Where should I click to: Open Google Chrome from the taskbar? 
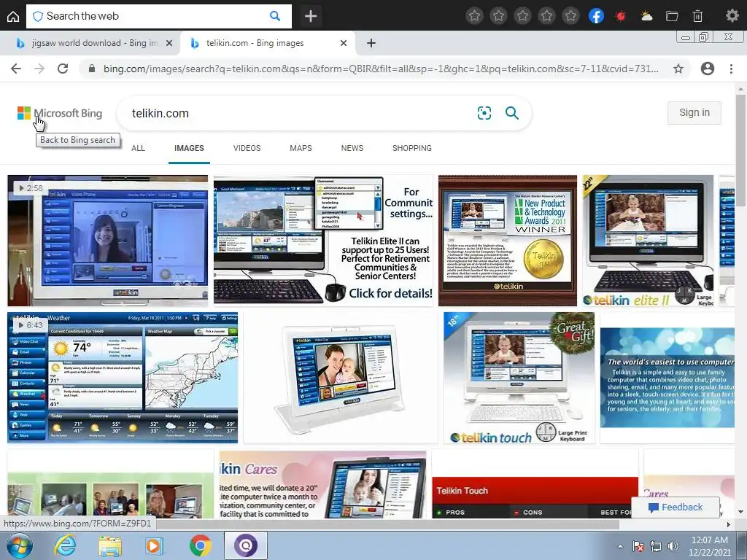[201, 545]
